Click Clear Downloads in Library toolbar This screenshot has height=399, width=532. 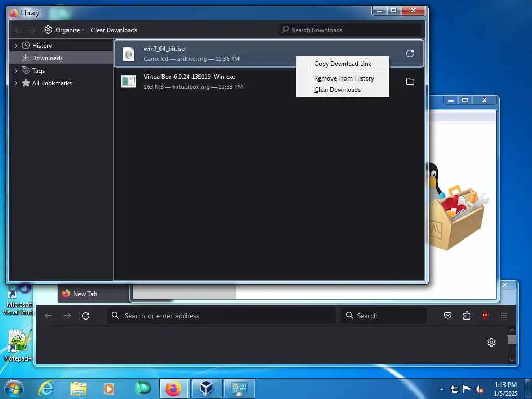pyautogui.click(x=114, y=30)
